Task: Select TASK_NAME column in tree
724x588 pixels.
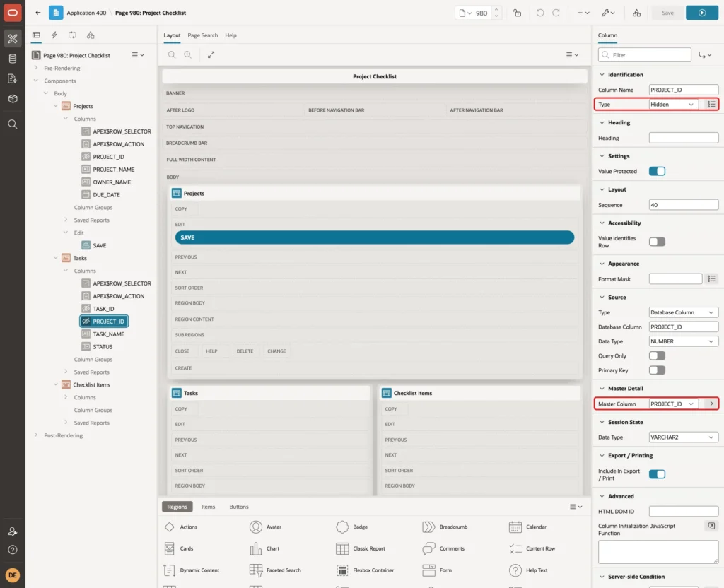Action: pos(108,334)
